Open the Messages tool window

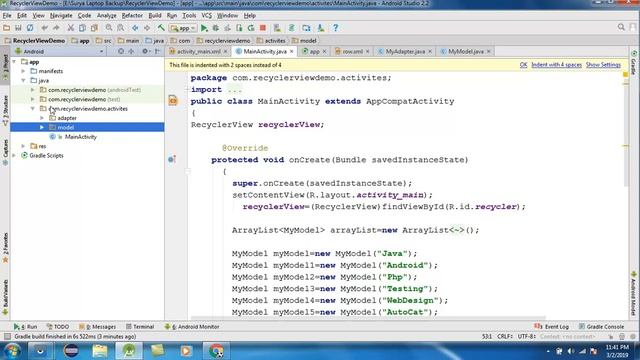(x=98, y=327)
